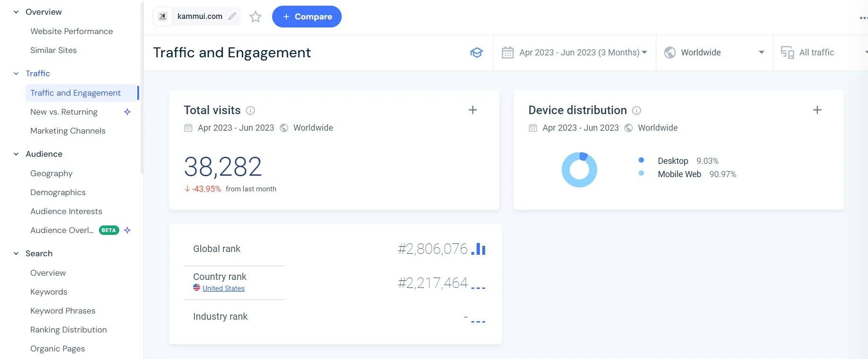The width and height of the screenshot is (868, 359).
Task: Go to the Geography page
Action: pos(51,173)
